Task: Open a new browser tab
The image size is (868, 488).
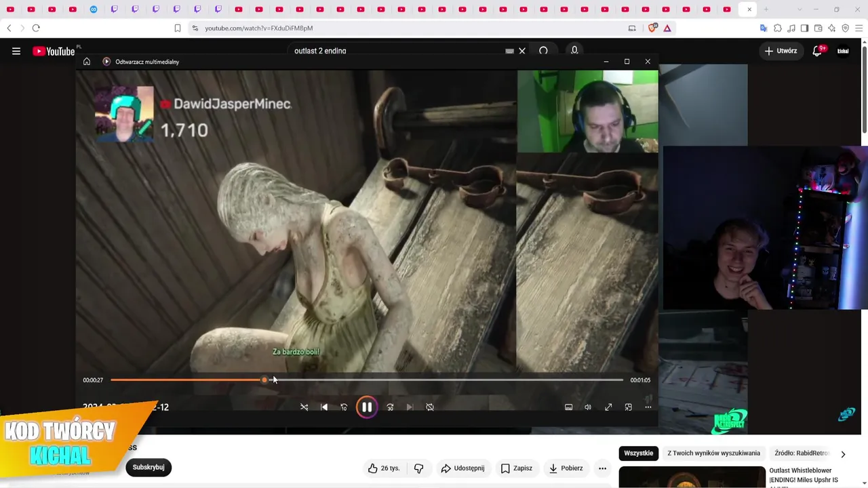Action: click(x=766, y=9)
